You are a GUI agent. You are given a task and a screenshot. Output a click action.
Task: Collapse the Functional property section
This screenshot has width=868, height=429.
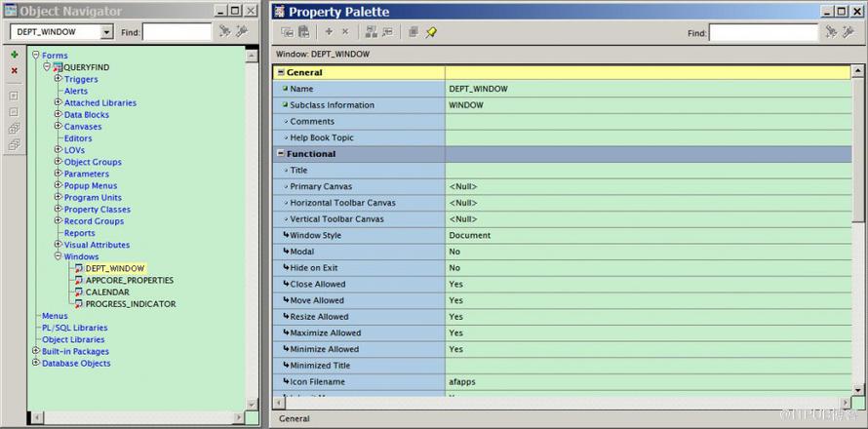[281, 154]
